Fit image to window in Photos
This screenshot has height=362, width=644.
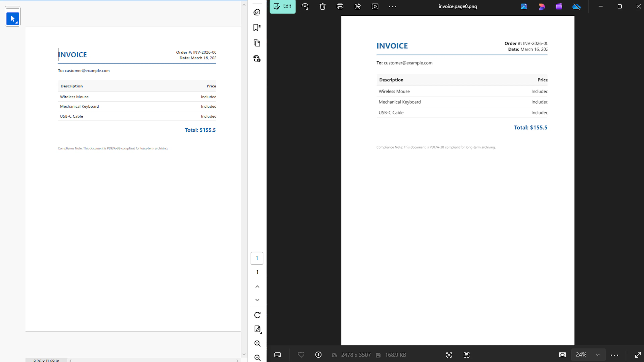click(x=562, y=355)
